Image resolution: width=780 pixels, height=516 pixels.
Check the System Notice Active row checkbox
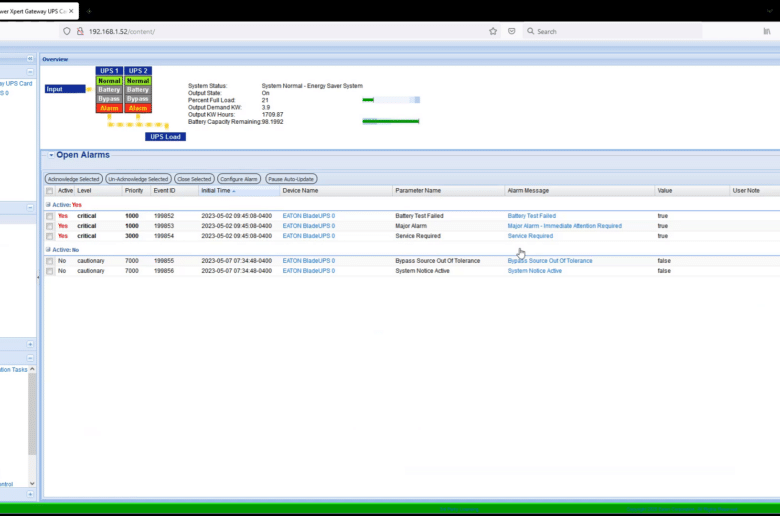point(49,271)
